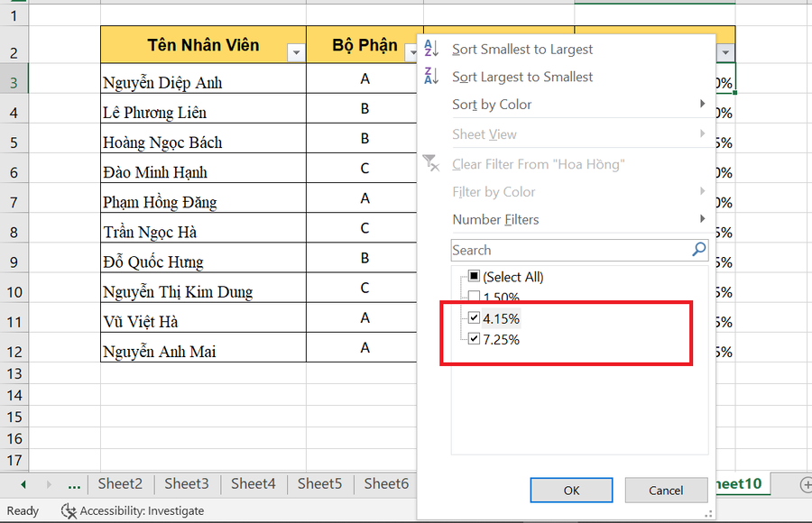The image size is (812, 523).
Task: Select cell Đào Minh Hạnh
Action: click(204, 169)
